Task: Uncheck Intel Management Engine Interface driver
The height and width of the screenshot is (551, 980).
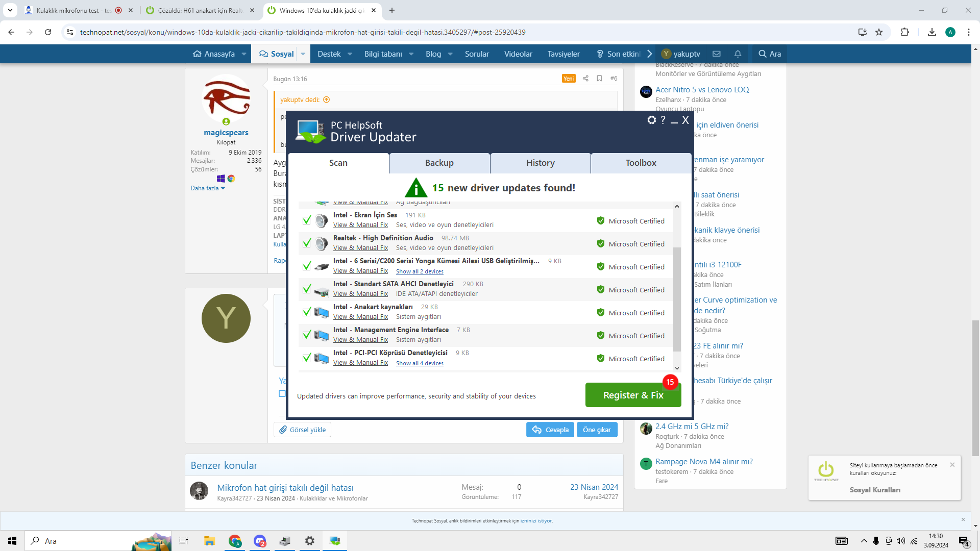Action: tap(307, 335)
